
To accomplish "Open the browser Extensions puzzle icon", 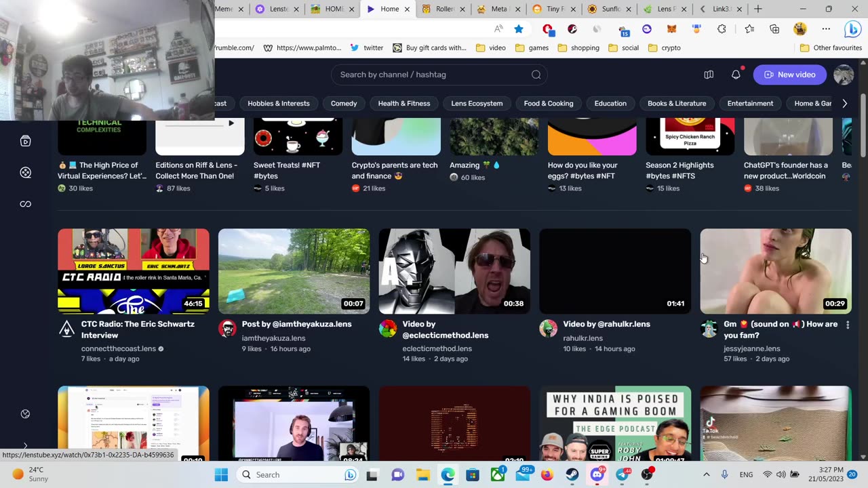I will coord(722,28).
